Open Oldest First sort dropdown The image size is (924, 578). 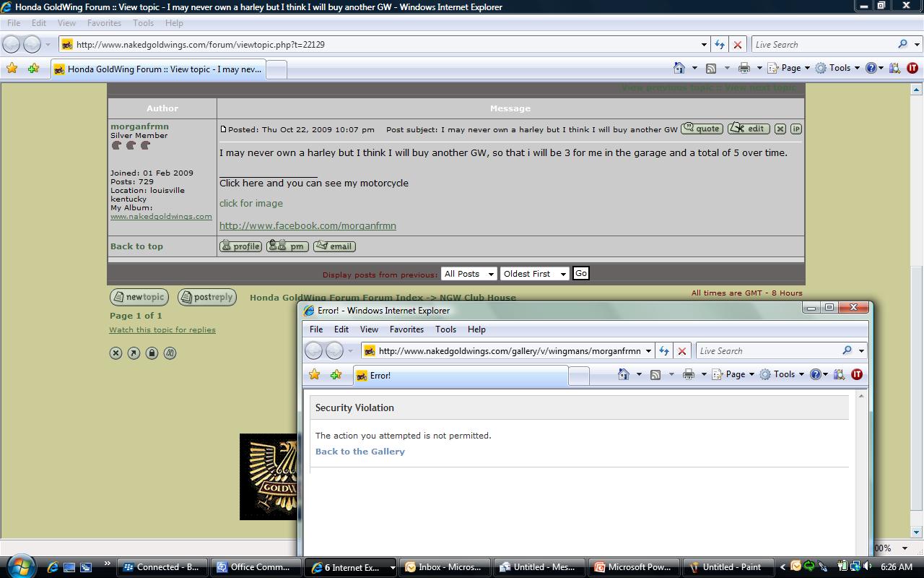[x=534, y=274]
